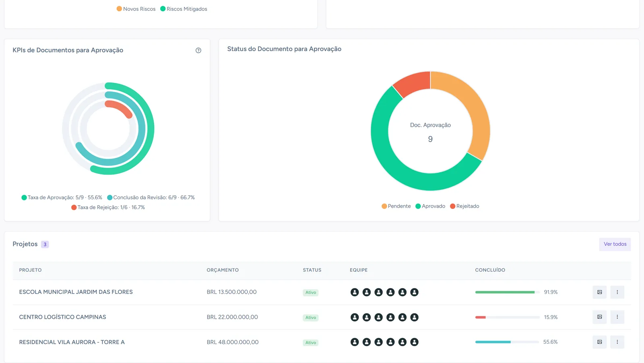
Task: Click red Rejeitado segment of donut chart
Action: [x=414, y=82]
